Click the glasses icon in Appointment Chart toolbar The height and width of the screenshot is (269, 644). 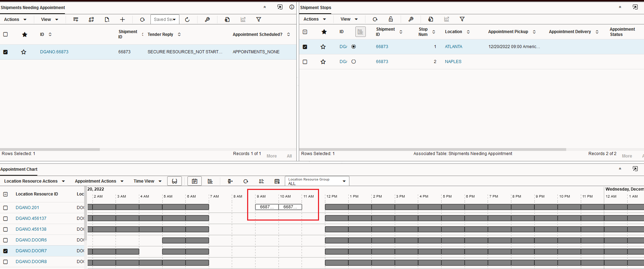[x=175, y=181]
